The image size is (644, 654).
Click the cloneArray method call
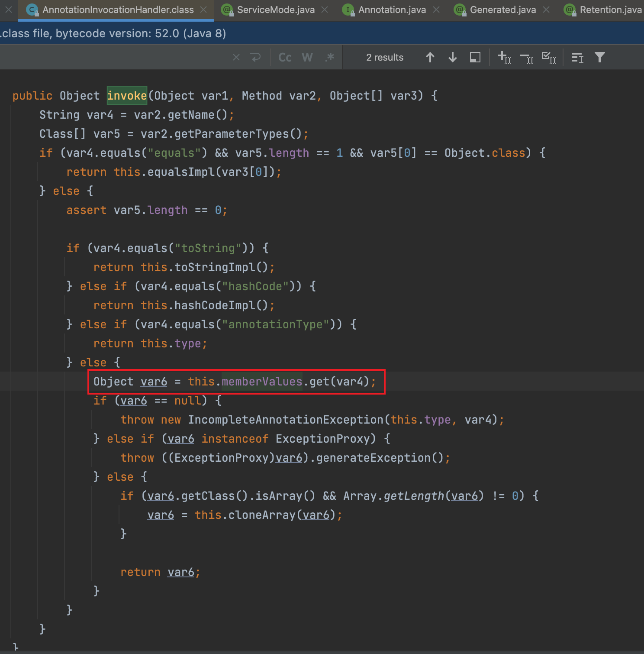pyautogui.click(x=262, y=515)
